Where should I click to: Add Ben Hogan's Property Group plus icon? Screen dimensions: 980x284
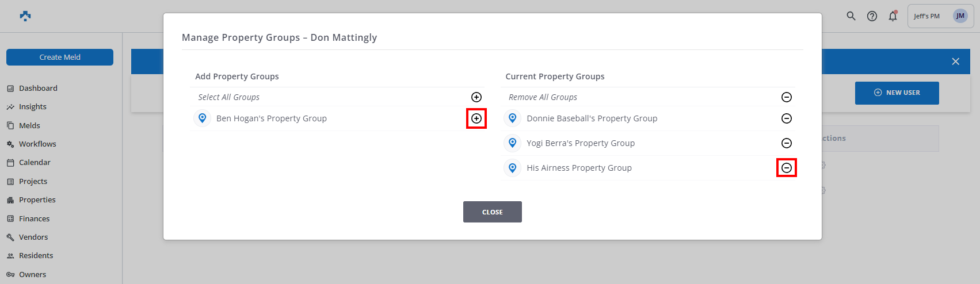coord(476,118)
